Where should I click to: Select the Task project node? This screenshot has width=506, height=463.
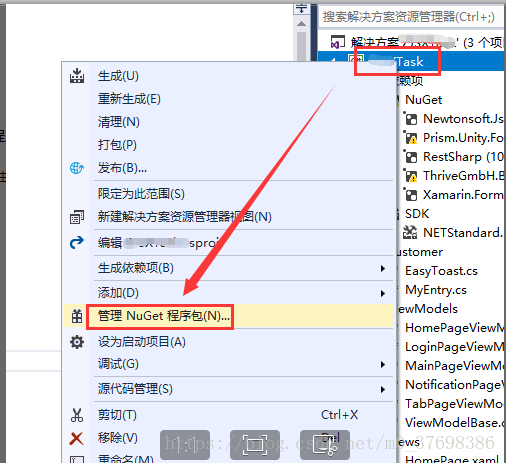tap(411, 61)
